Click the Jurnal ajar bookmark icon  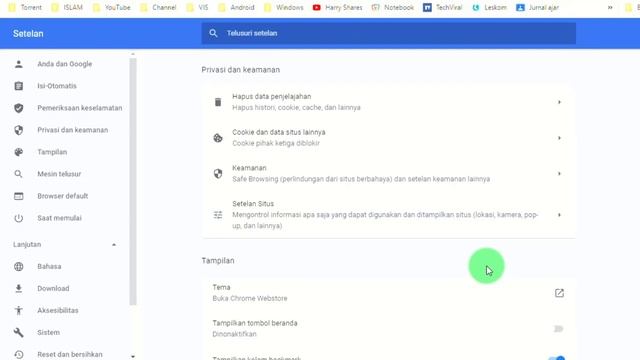(x=520, y=7)
